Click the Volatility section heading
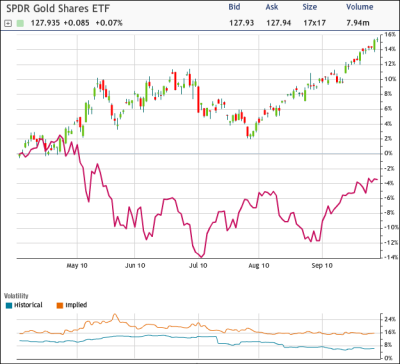 [16, 296]
